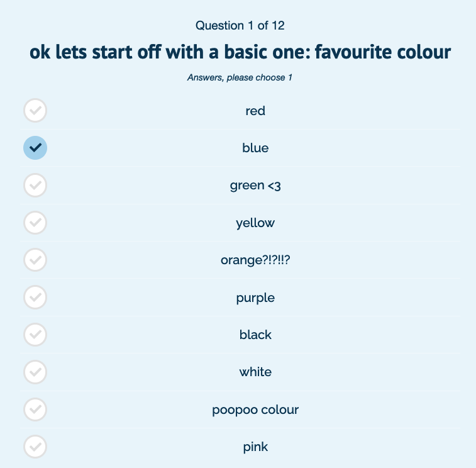Select the purple answer checkmark icon
This screenshot has height=468, width=476.
coord(35,298)
